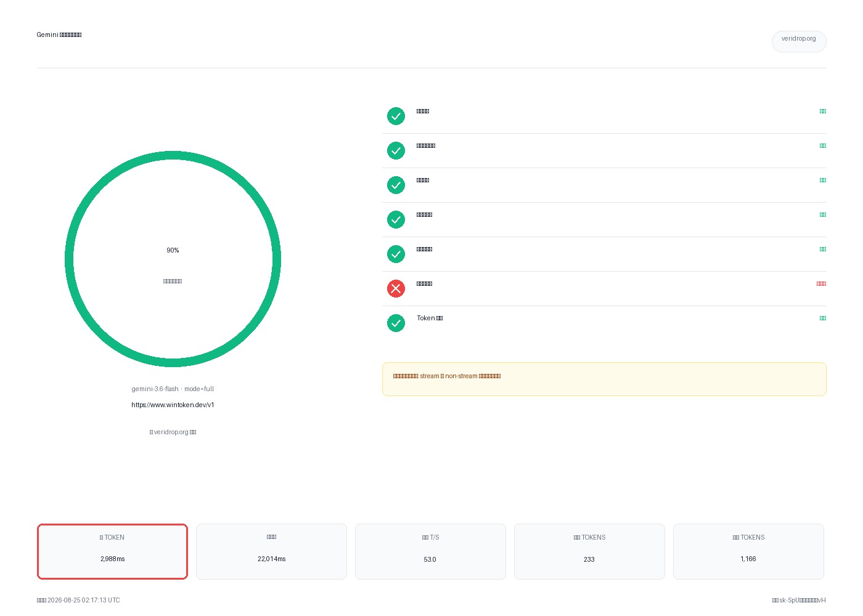
Task: Open the https://www.wintoken.dev/v1 URL
Action: click(x=173, y=405)
